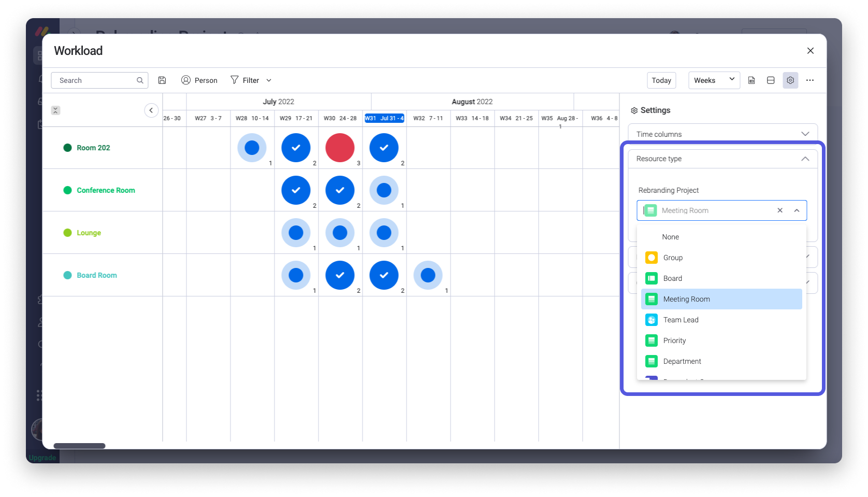Click the Room 202 green color dot
This screenshot has width=868, height=497.
tap(67, 148)
